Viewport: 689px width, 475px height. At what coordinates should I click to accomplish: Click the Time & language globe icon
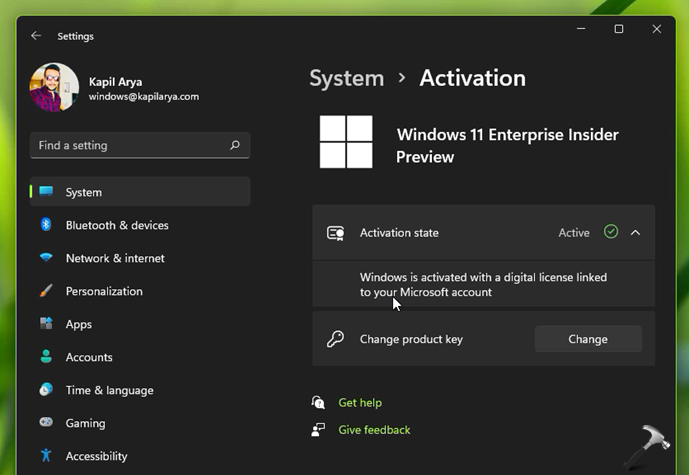46,390
